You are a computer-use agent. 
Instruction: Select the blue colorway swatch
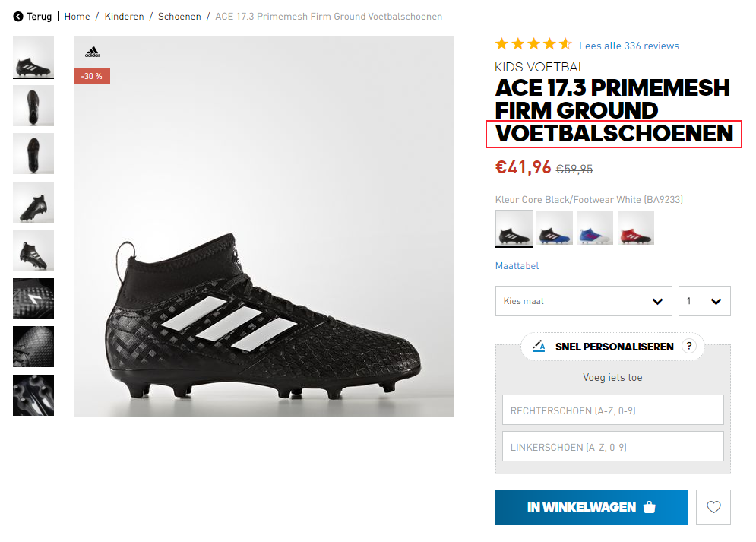[x=594, y=227]
